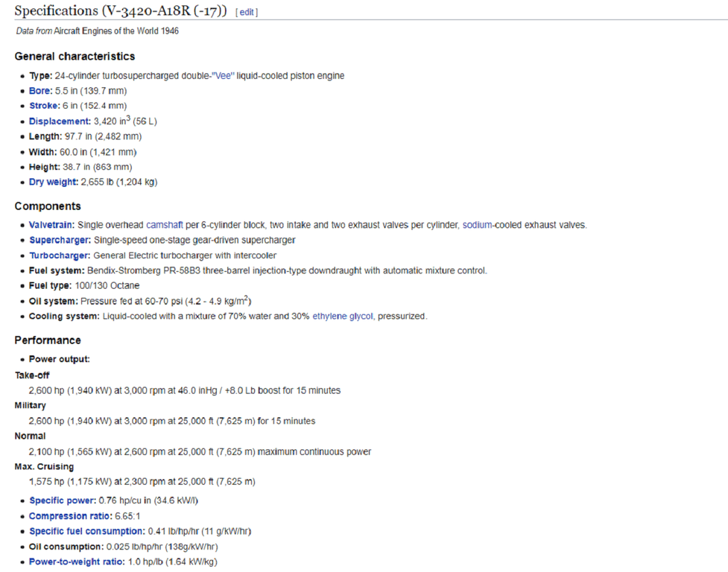This screenshot has width=728, height=572.
Task: Open the Supercharger link
Action: coord(59,240)
